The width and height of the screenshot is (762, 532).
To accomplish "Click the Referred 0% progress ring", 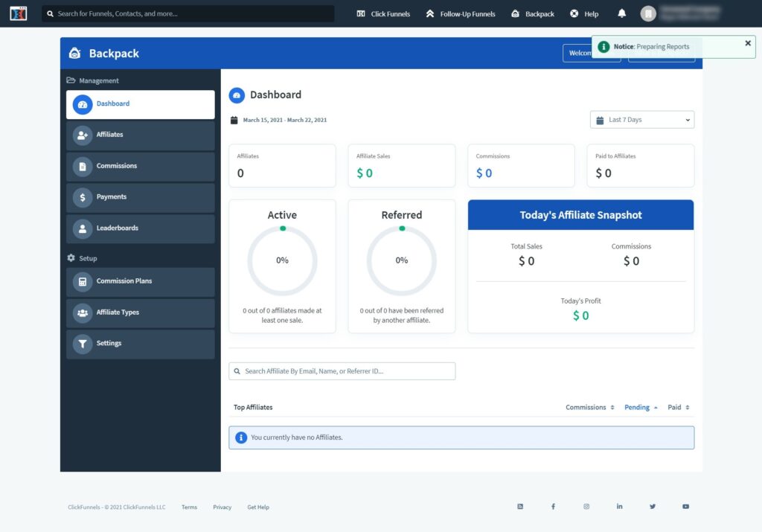I will click(x=401, y=260).
